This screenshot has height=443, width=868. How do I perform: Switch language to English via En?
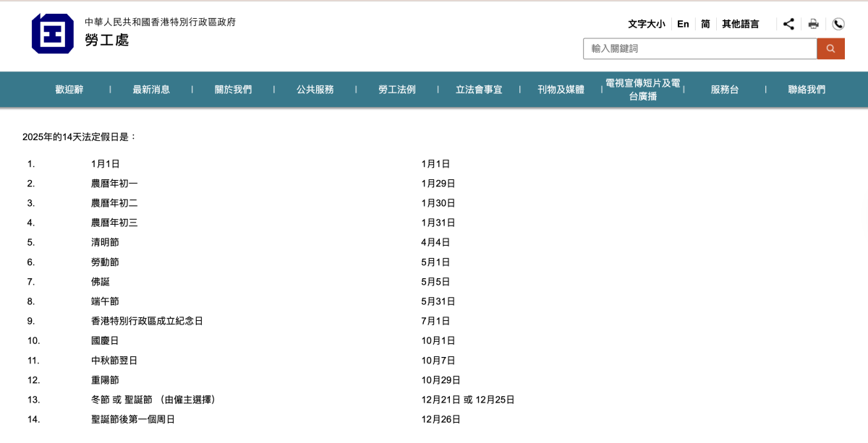click(683, 24)
